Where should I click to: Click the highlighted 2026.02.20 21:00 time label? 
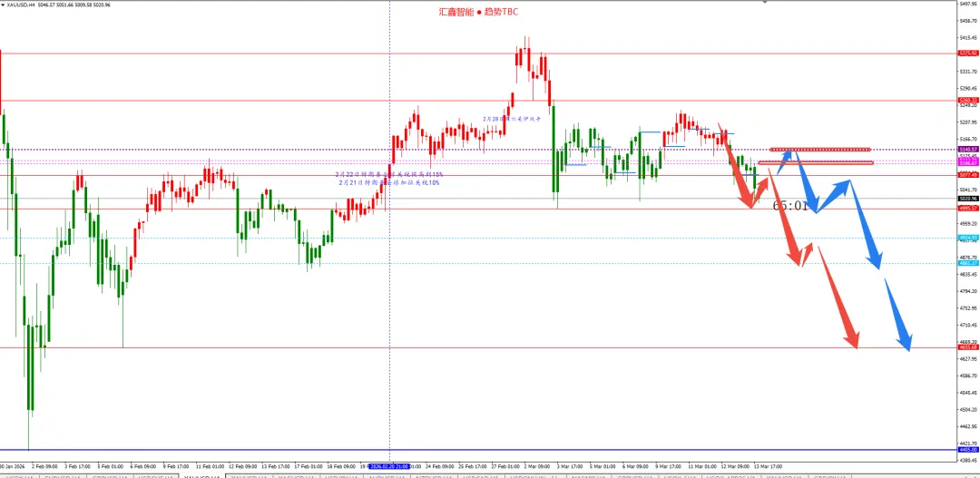[x=389, y=466]
